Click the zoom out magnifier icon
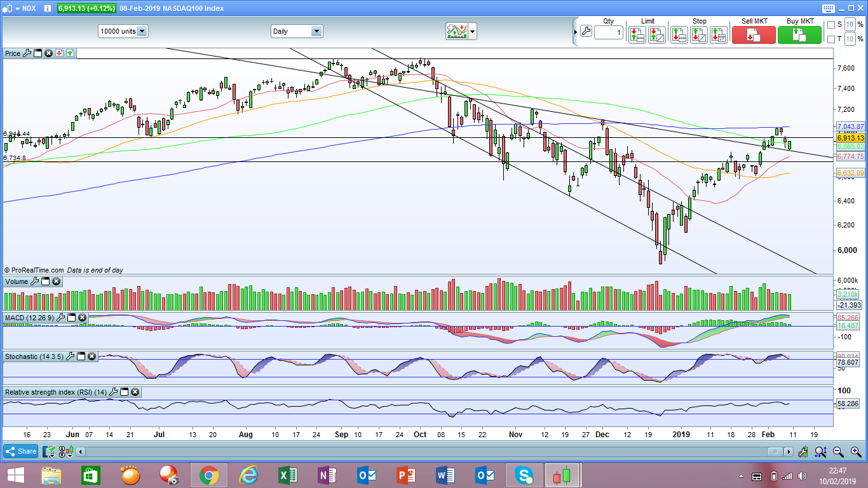868x488 pixels. pos(838,452)
